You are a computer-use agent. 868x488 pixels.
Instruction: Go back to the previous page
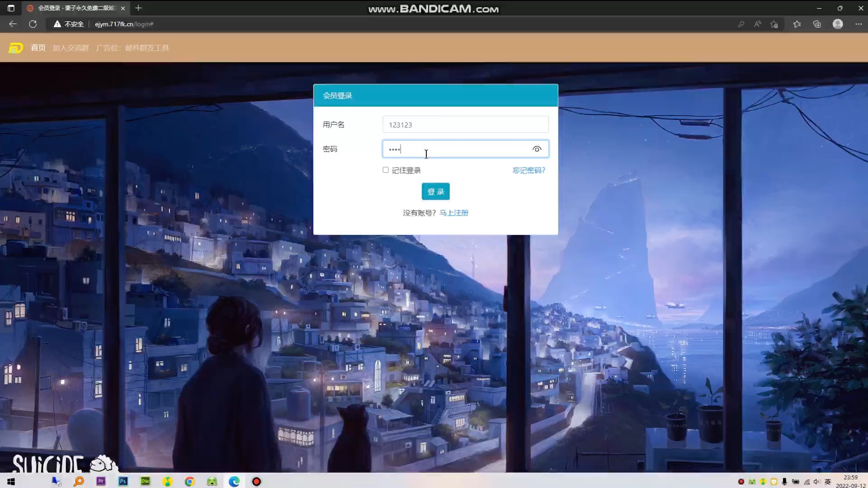pyautogui.click(x=13, y=24)
